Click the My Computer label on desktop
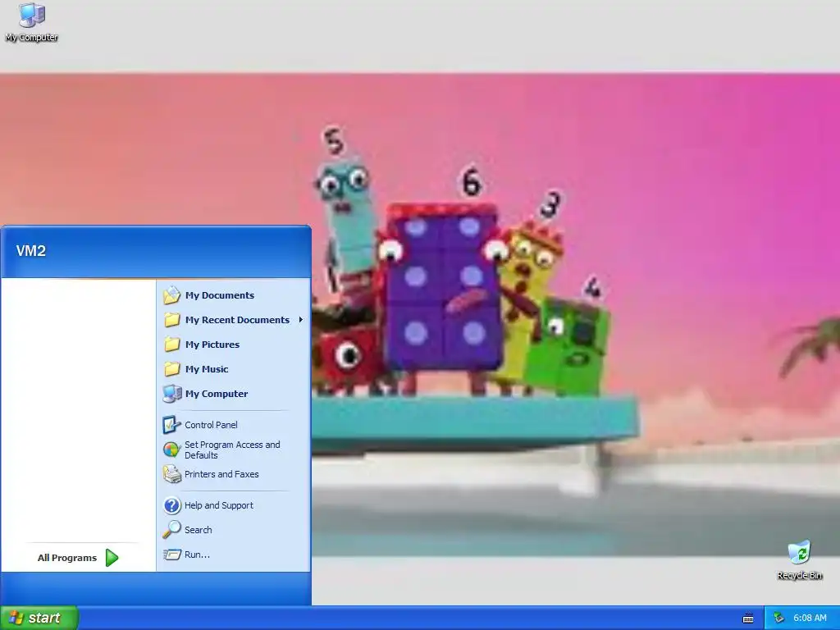This screenshot has width=840, height=630. [32, 37]
